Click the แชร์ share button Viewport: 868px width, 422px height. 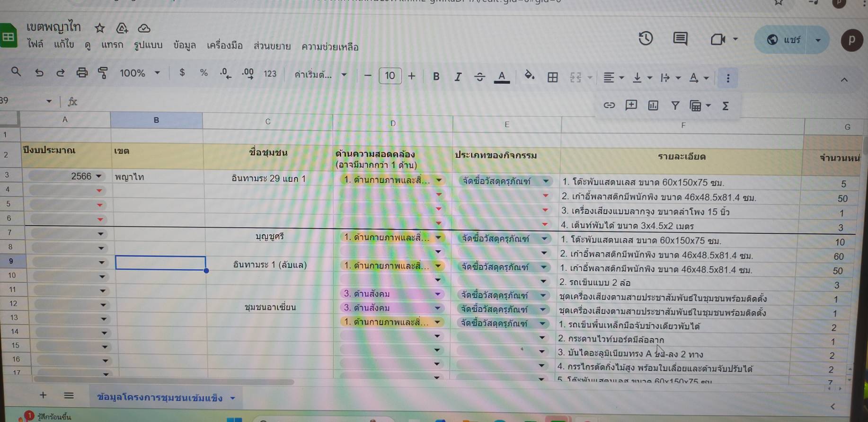(783, 40)
